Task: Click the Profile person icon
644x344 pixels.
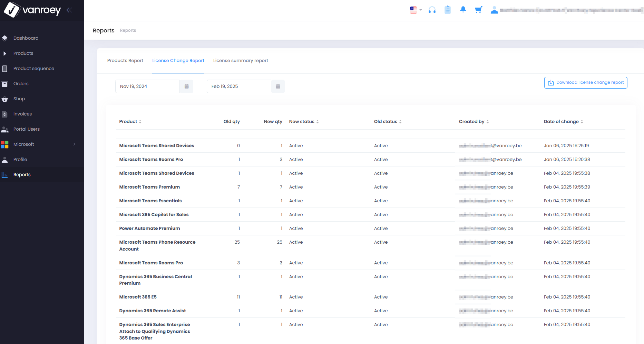Action: (x=5, y=160)
